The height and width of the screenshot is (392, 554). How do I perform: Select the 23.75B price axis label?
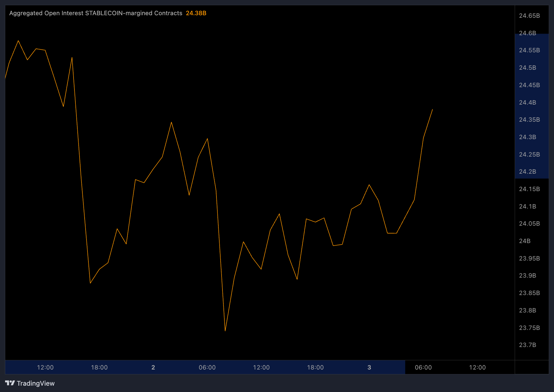click(x=529, y=328)
